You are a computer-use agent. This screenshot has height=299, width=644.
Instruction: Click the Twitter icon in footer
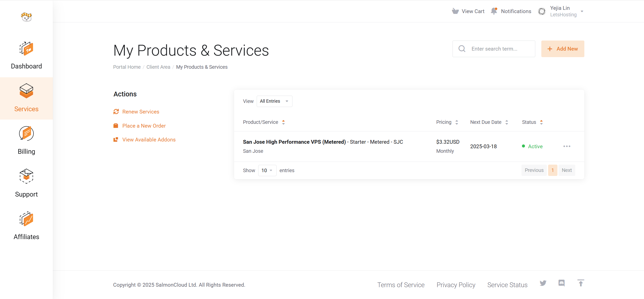click(543, 283)
